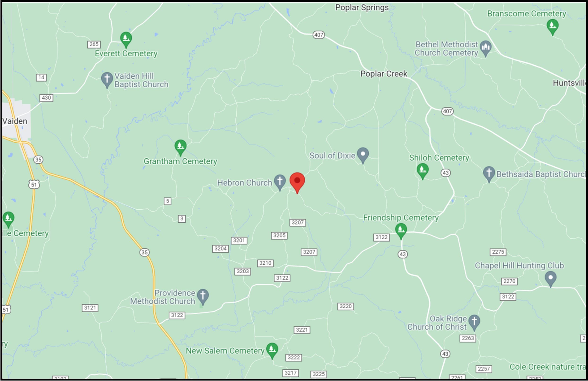Select the Hebron Church cross icon

[280, 182]
